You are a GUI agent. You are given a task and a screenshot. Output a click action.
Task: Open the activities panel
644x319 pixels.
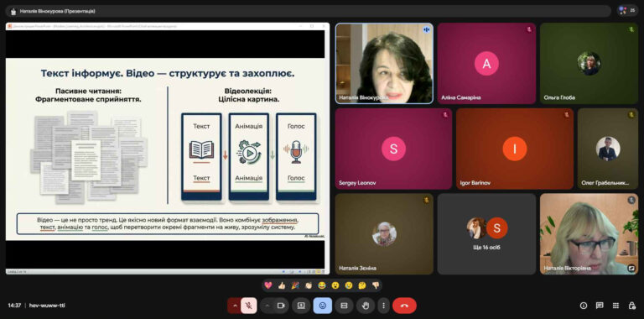click(615, 306)
